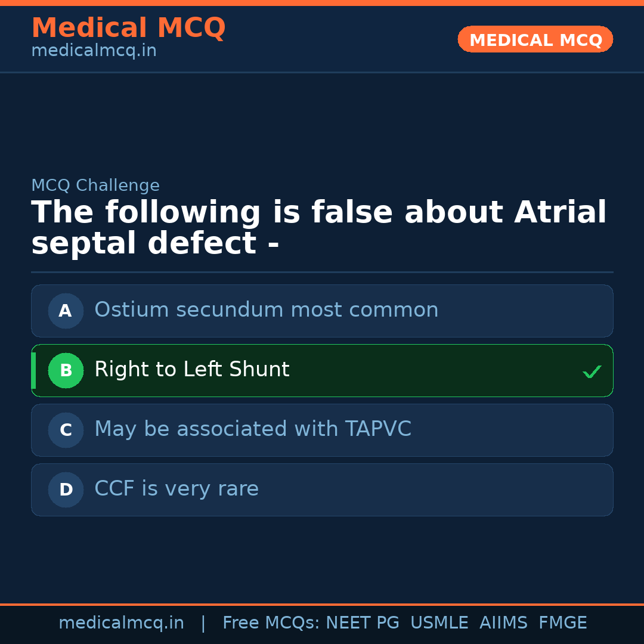Open the Medical MCQ header title
Screen dimensions: 644x644
pos(128,28)
